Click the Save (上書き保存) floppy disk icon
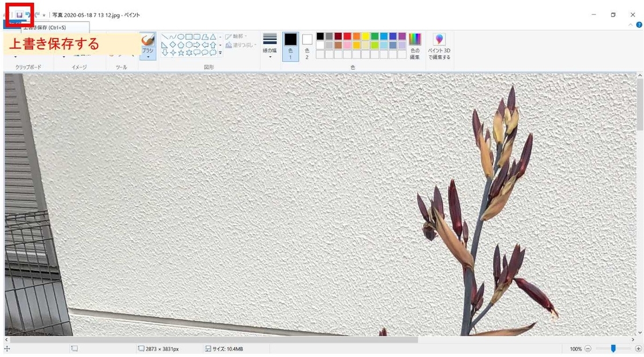 coord(19,15)
